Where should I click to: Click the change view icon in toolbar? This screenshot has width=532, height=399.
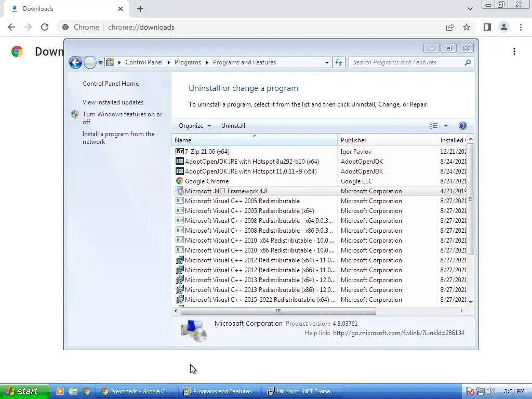(x=434, y=126)
